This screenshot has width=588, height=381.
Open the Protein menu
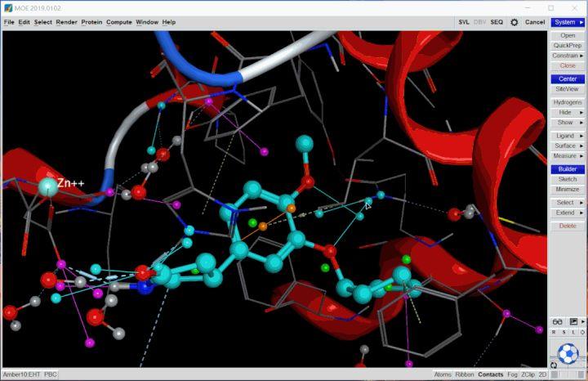pos(91,22)
